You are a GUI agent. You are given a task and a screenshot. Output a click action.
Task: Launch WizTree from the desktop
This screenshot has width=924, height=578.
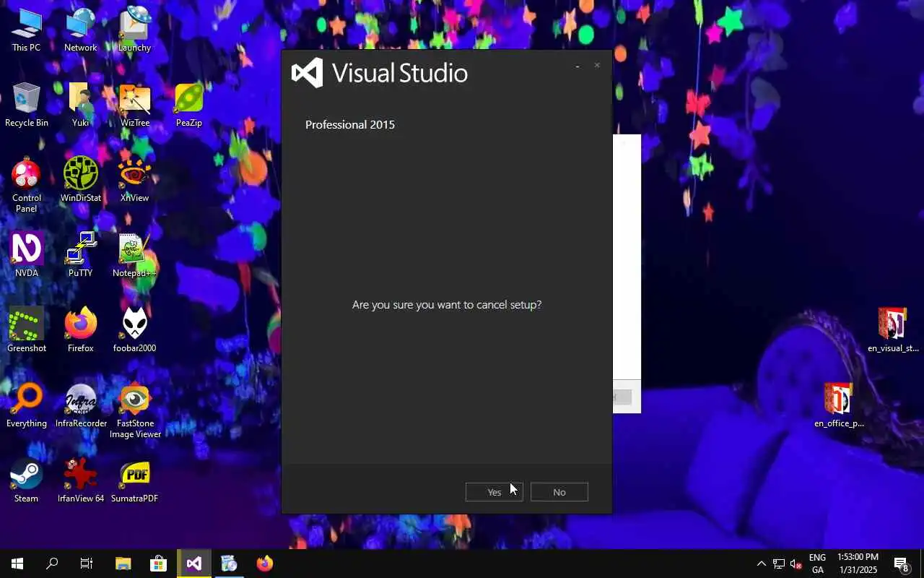[x=135, y=105]
